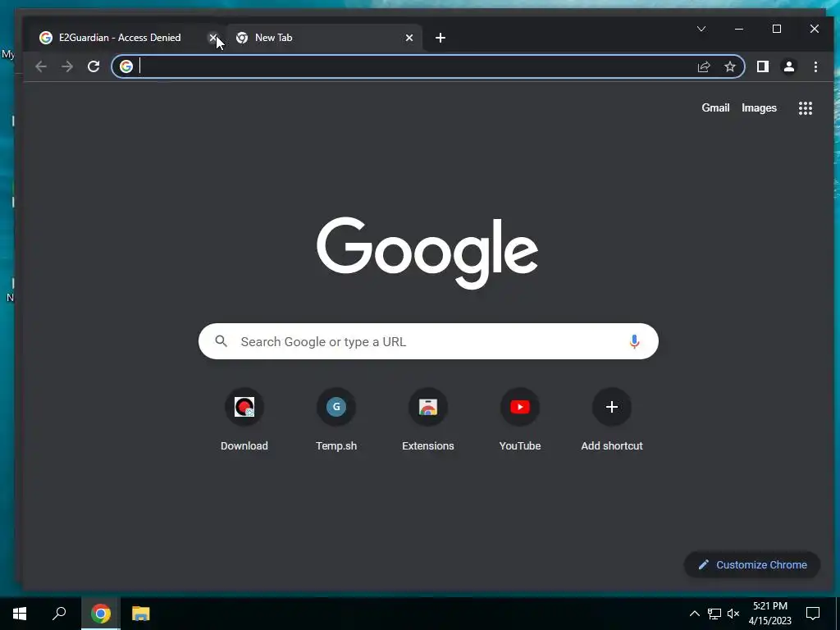Image resolution: width=840 pixels, height=630 pixels.
Task: Open Windows taskbar search
Action: [x=59, y=614]
